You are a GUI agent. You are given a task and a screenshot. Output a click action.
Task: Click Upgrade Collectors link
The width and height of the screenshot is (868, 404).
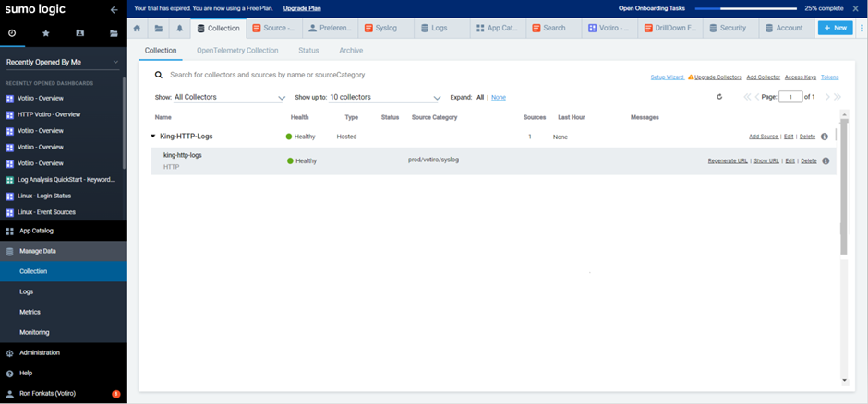[x=718, y=77]
